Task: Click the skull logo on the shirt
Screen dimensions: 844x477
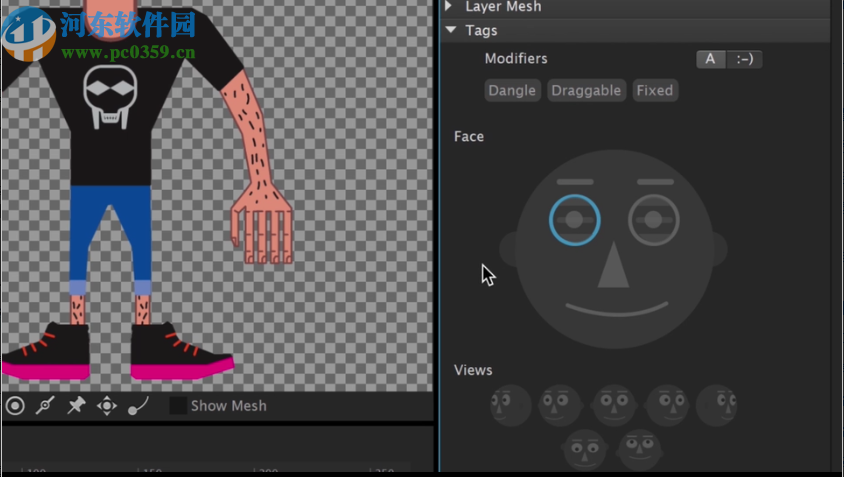Action: pos(110,97)
